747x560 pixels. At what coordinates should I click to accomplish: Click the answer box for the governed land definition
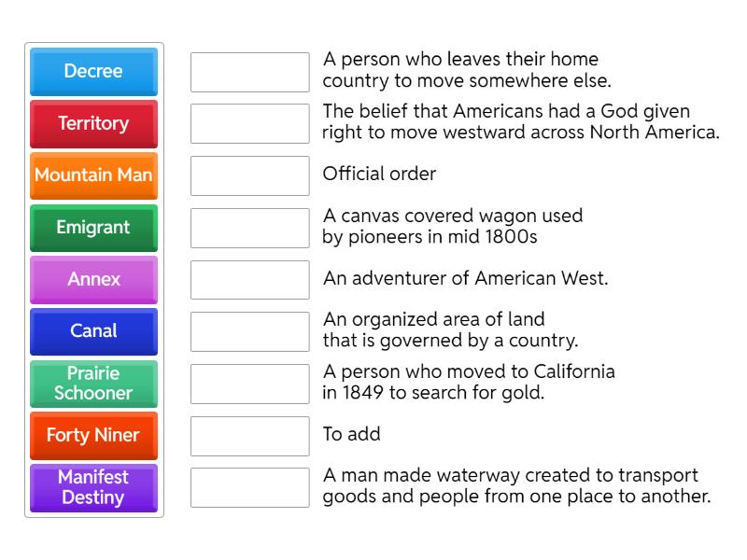click(x=248, y=330)
